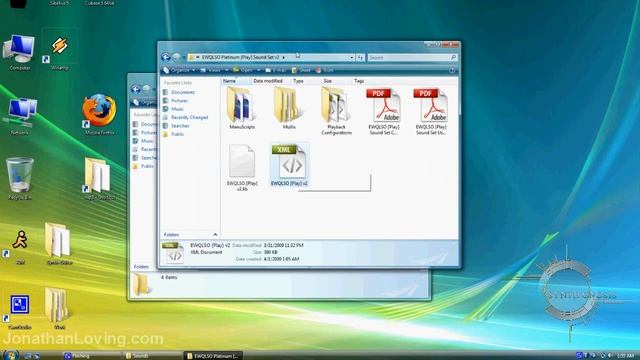Select the blank EWQLSO [Play] v2.lib file
Screen dimensions: 640x360
(x=242, y=167)
